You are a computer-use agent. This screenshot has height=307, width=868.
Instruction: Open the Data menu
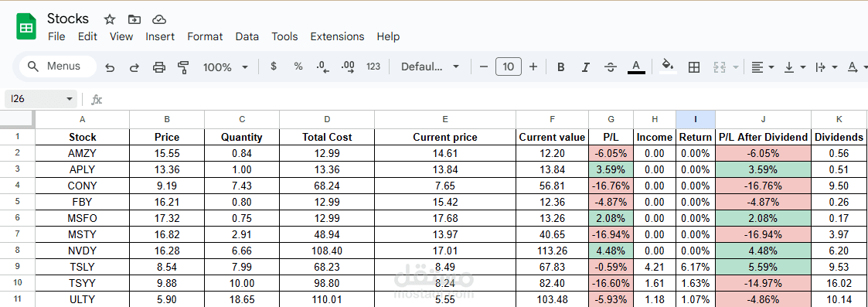(x=247, y=36)
